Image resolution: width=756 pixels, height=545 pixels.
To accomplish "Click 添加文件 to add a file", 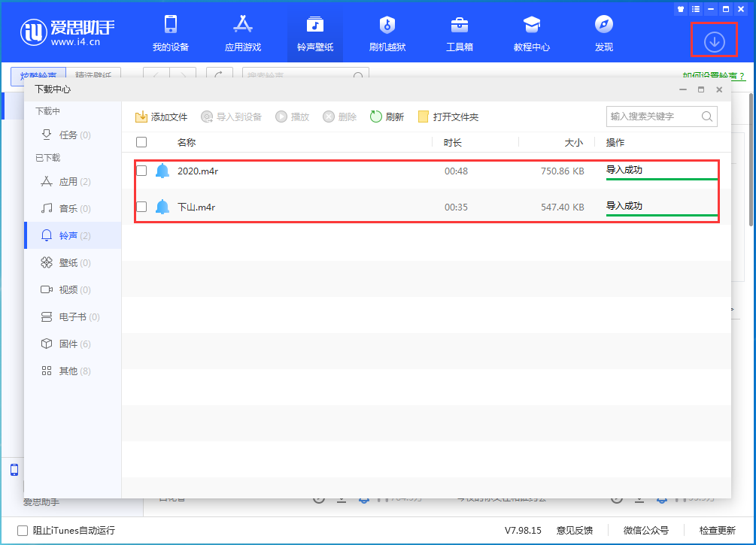I will [x=161, y=117].
